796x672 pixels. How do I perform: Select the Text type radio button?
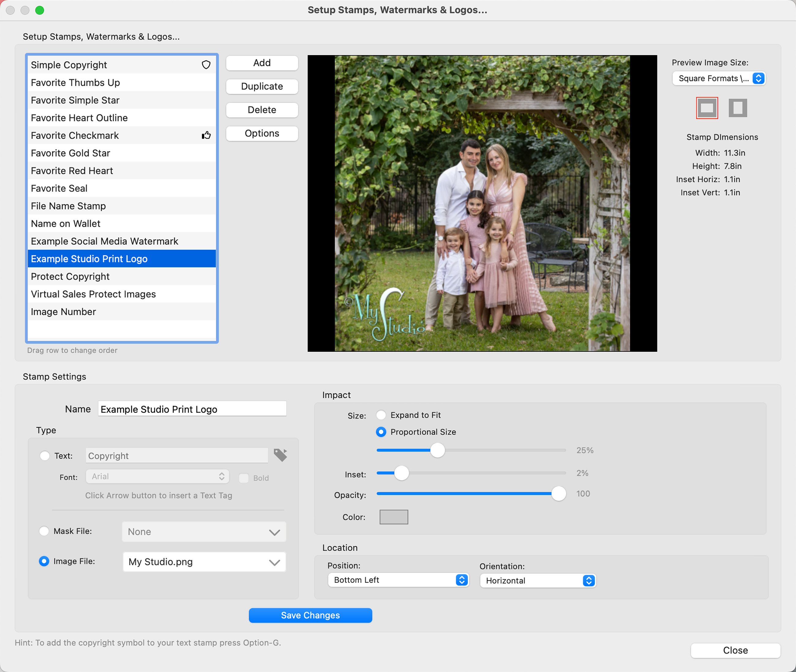(45, 456)
